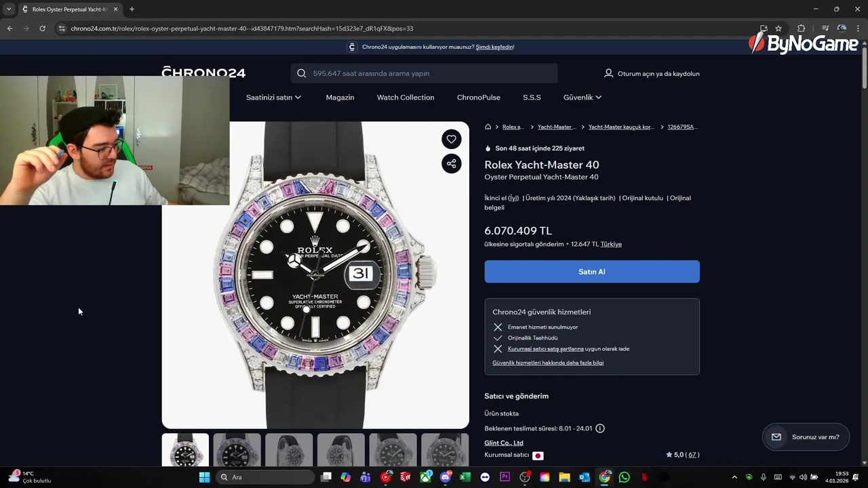The height and width of the screenshot is (488, 868).
Task: Click the info icon next to delivery time
Action: tap(600, 428)
